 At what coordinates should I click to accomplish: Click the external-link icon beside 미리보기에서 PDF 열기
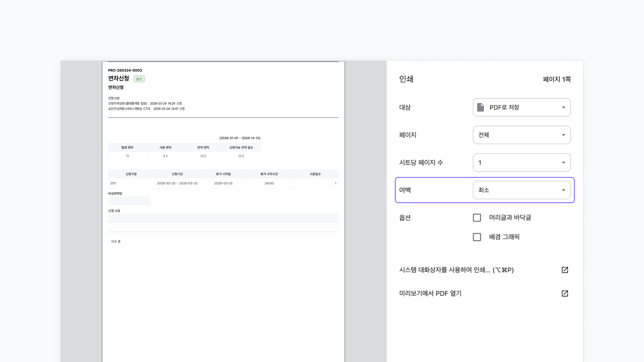(x=565, y=293)
